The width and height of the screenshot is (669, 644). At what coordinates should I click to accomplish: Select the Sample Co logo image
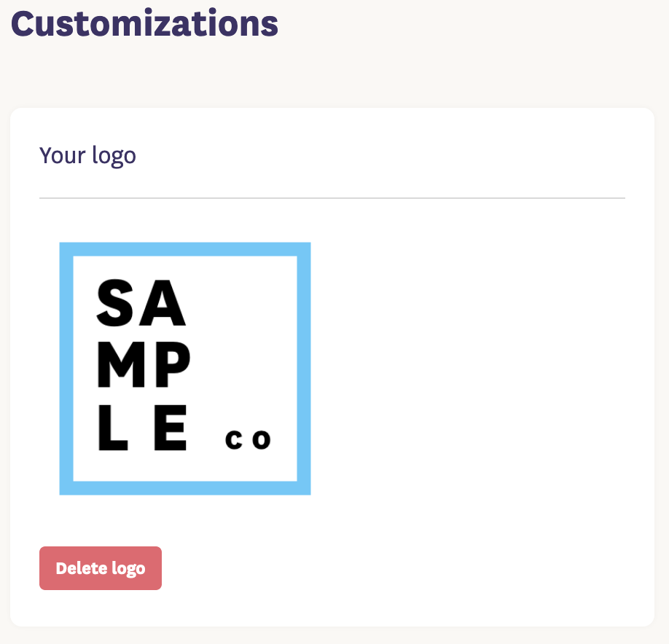coord(185,369)
